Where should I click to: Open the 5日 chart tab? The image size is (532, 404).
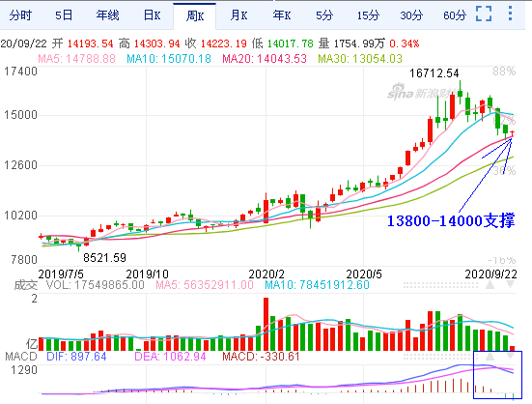(x=64, y=15)
